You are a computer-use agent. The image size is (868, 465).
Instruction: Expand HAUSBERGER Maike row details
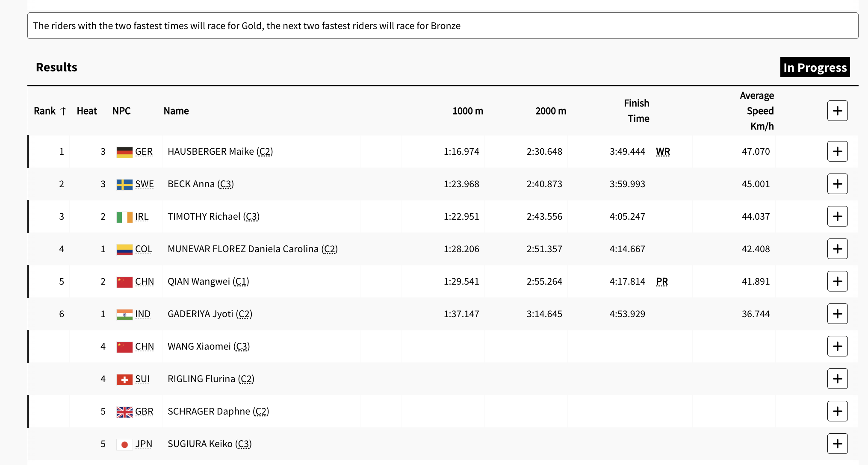837,152
